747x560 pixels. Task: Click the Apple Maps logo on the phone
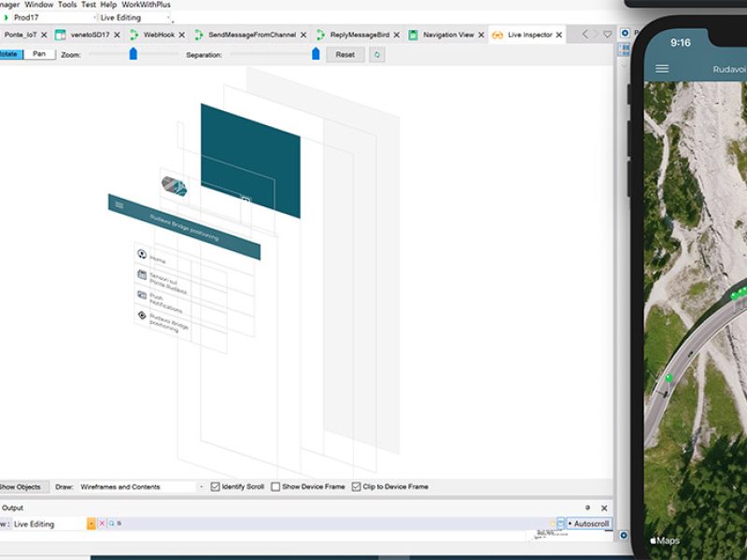click(x=665, y=540)
